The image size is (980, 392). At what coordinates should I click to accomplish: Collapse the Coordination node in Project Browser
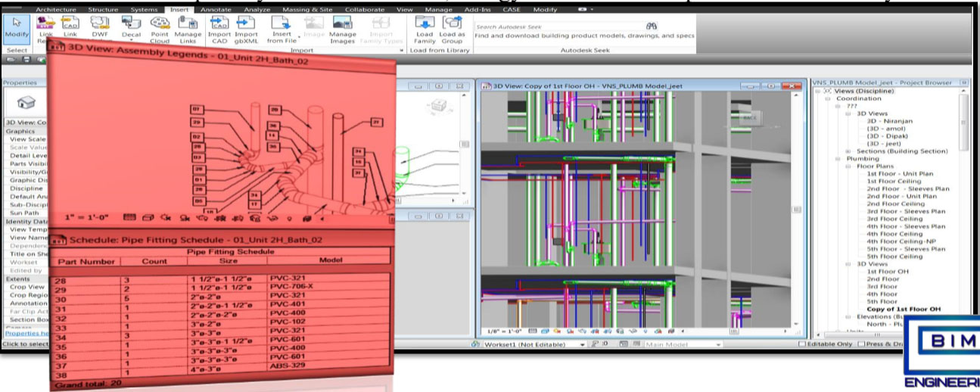click(x=828, y=98)
